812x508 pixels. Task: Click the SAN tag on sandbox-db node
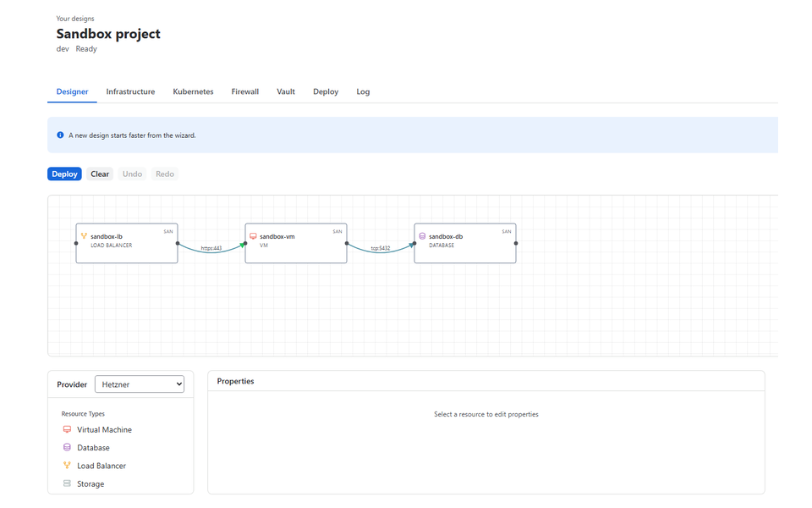(x=507, y=231)
